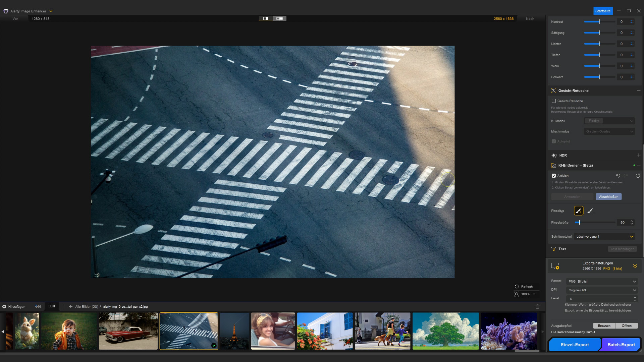Click the HDR section icon
Viewport: 644px width, 362px height.
[x=554, y=156]
